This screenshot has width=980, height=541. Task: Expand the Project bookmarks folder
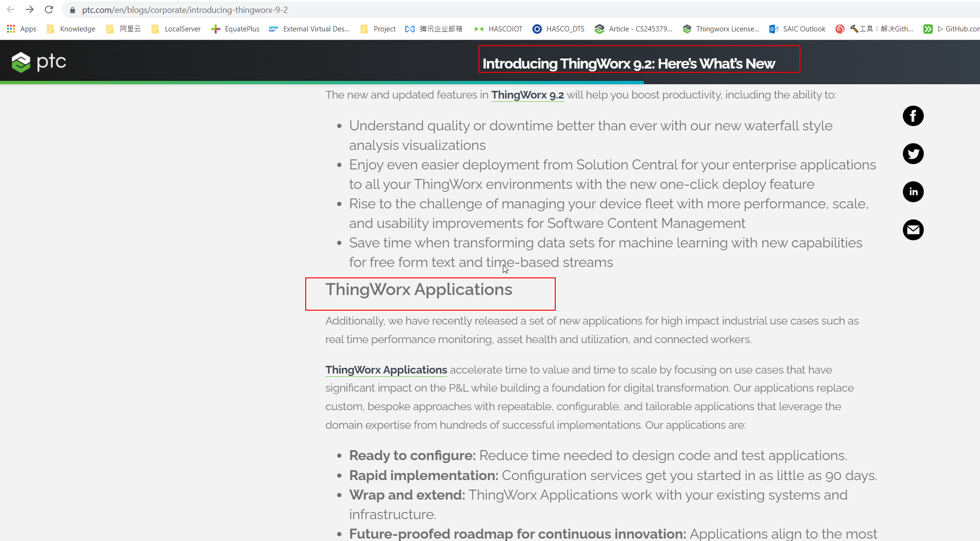pyautogui.click(x=384, y=29)
